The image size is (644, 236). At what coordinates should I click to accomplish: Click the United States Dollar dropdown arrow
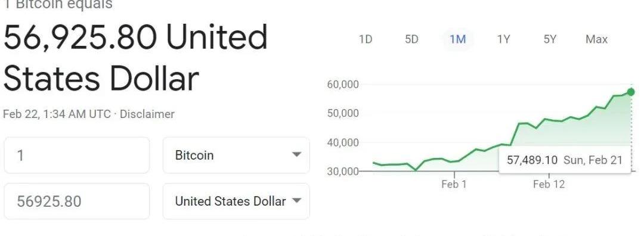click(x=296, y=201)
